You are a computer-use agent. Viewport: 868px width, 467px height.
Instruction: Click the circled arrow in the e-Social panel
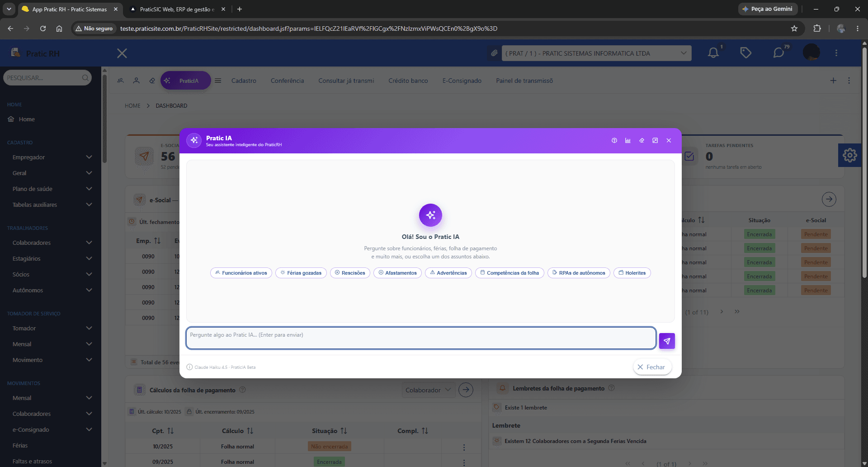(829, 199)
